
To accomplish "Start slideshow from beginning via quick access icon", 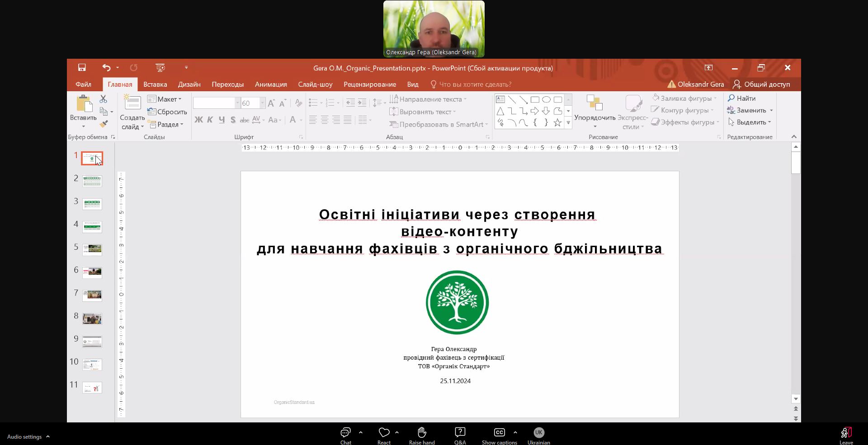I will pos(160,68).
